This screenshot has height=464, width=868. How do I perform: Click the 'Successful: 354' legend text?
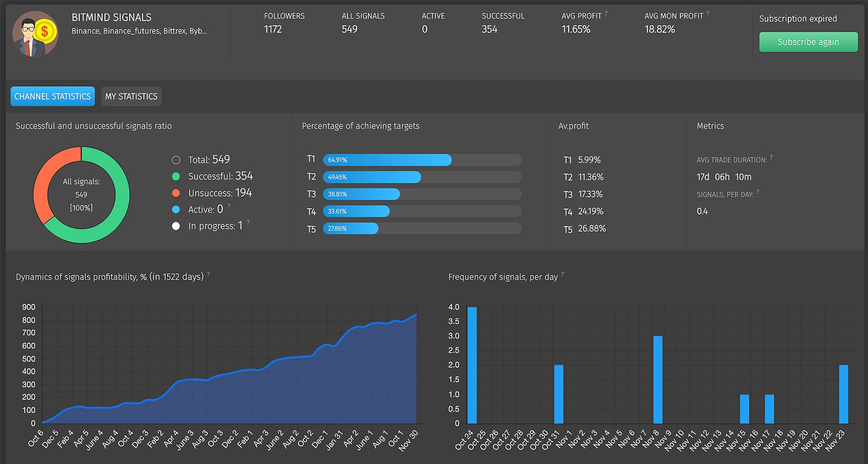pyautogui.click(x=221, y=176)
